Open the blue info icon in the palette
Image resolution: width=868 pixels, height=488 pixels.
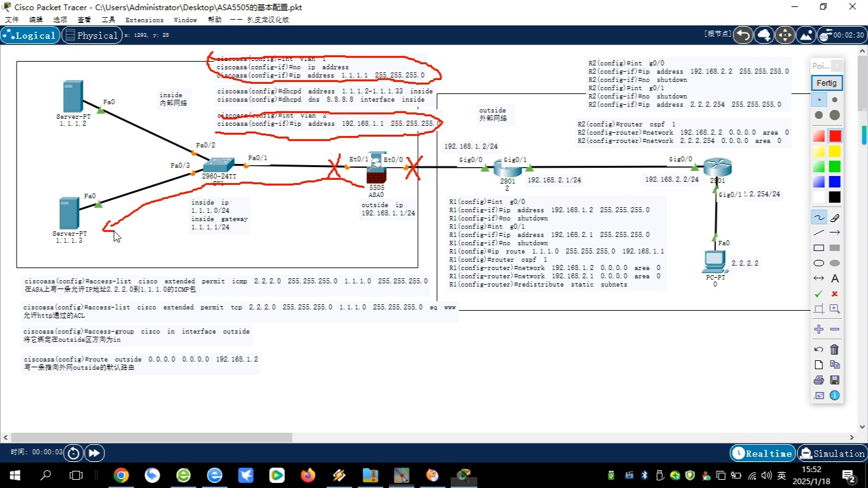click(x=835, y=395)
